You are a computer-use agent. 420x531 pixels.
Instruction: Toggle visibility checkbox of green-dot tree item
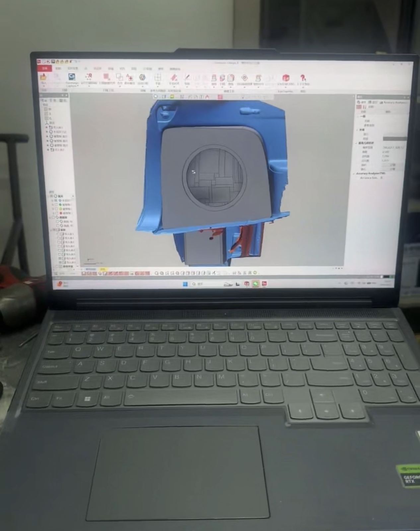pos(56,205)
